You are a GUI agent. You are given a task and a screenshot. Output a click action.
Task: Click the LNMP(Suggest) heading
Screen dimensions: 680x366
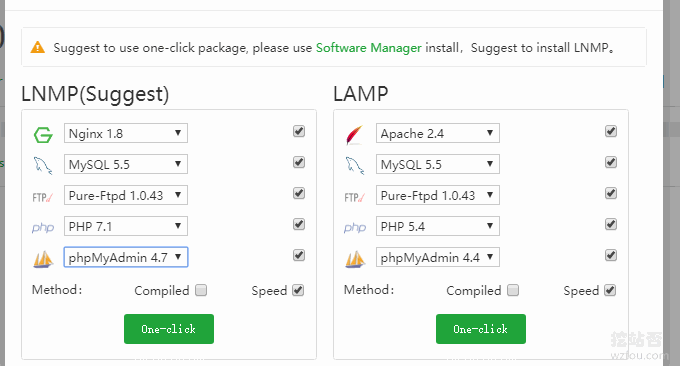[95, 94]
